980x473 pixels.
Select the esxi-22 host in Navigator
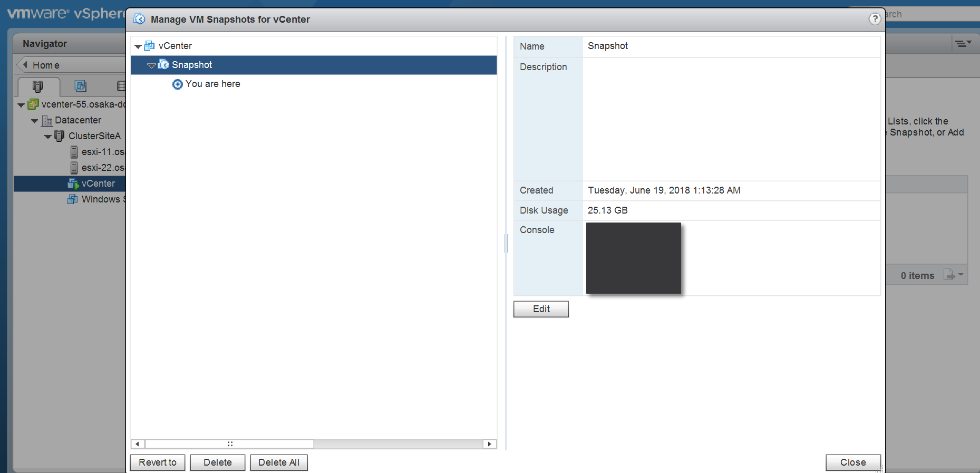point(103,168)
